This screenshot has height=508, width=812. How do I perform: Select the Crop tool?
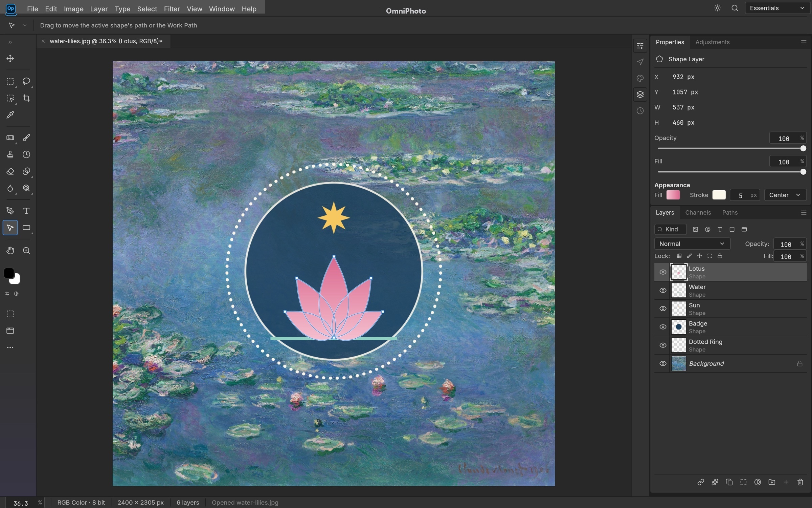(26, 98)
